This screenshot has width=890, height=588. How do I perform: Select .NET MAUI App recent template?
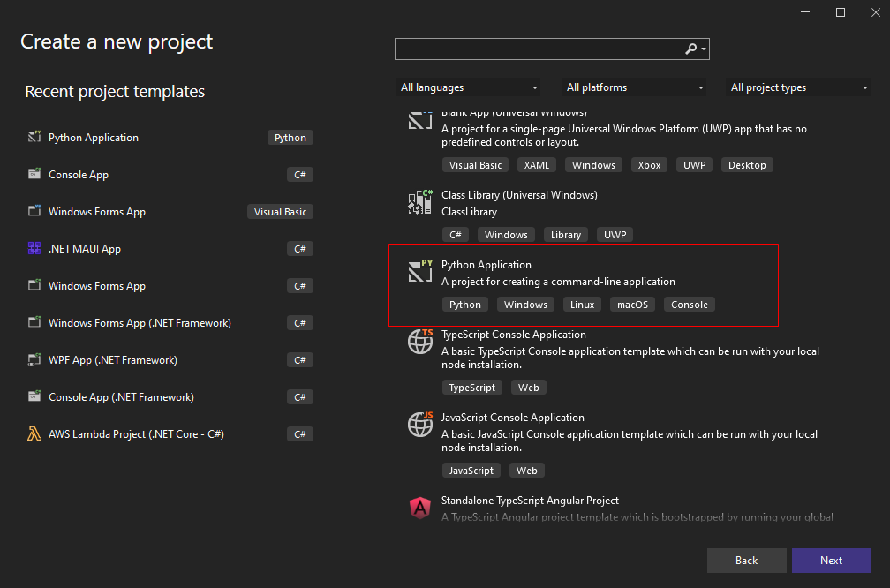coord(170,249)
